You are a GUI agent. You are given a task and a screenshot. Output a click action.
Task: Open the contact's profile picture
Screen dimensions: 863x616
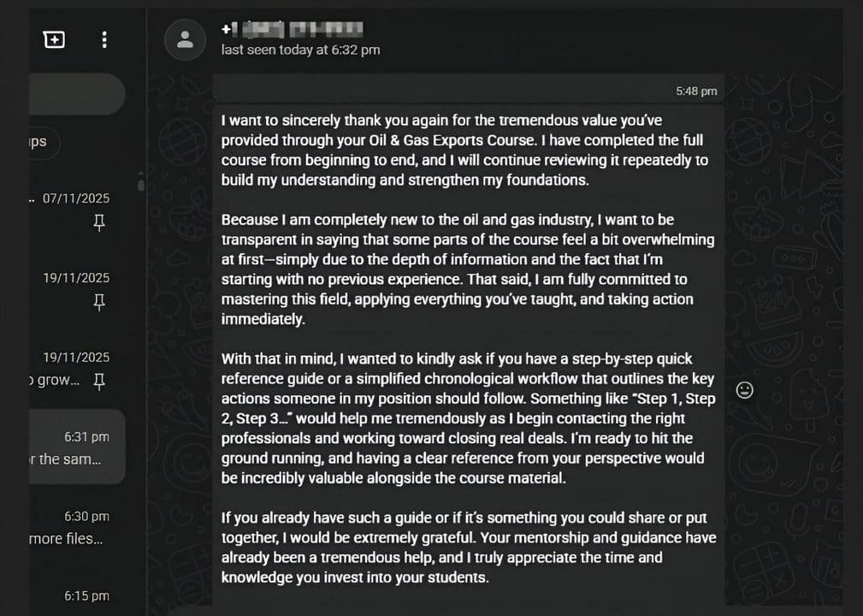tap(184, 39)
